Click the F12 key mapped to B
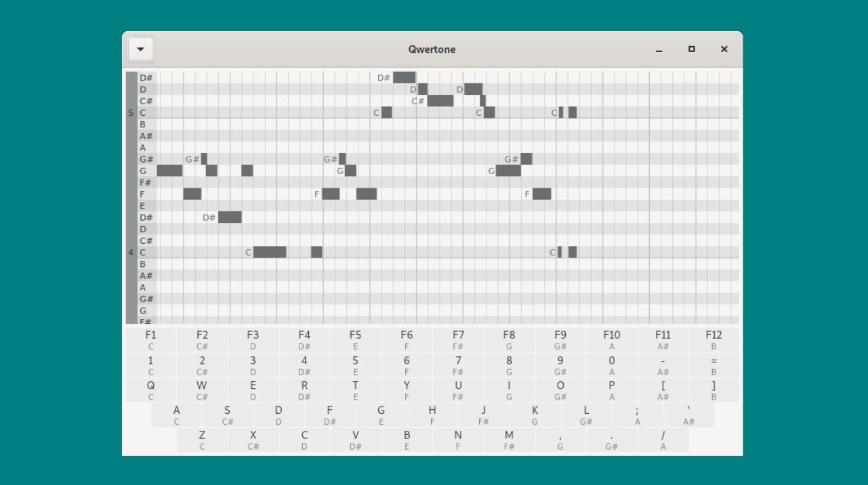Image resolution: width=868 pixels, height=485 pixels. tap(714, 340)
